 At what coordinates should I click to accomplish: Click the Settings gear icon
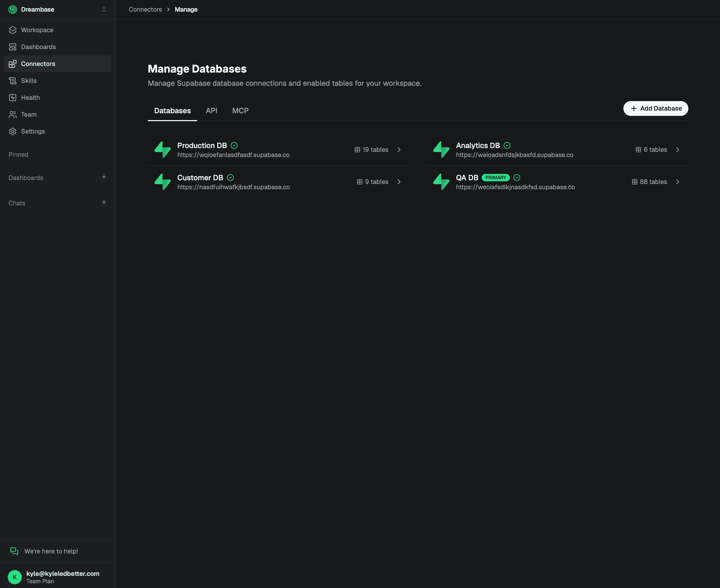(12, 131)
